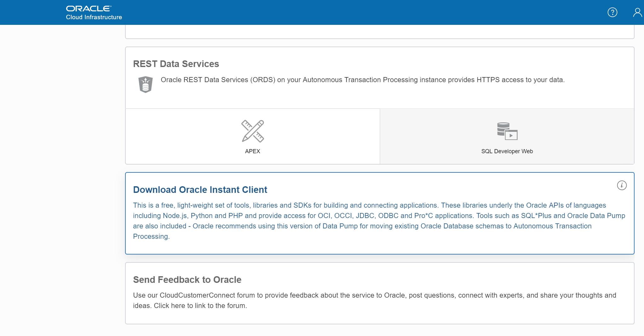This screenshot has height=336, width=644.
Task: Click the APEX pencil and ruler icon
Action: pos(253,131)
